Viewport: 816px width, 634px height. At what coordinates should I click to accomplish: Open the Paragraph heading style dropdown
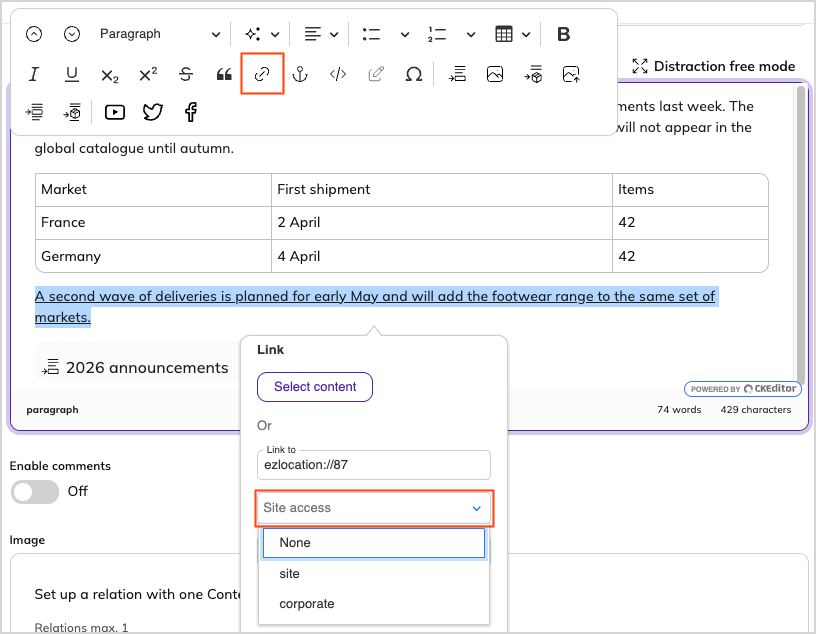(159, 34)
